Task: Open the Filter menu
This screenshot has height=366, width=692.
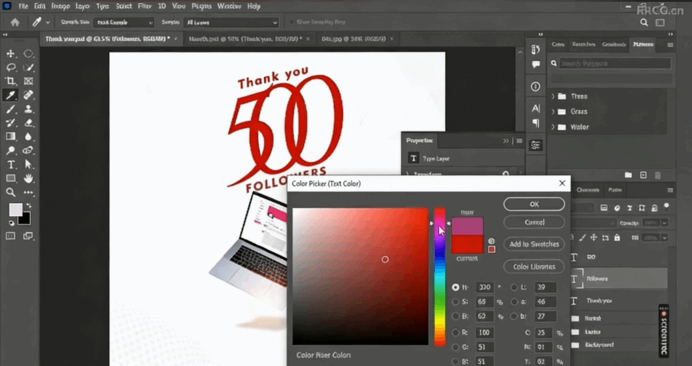Action: pos(145,7)
